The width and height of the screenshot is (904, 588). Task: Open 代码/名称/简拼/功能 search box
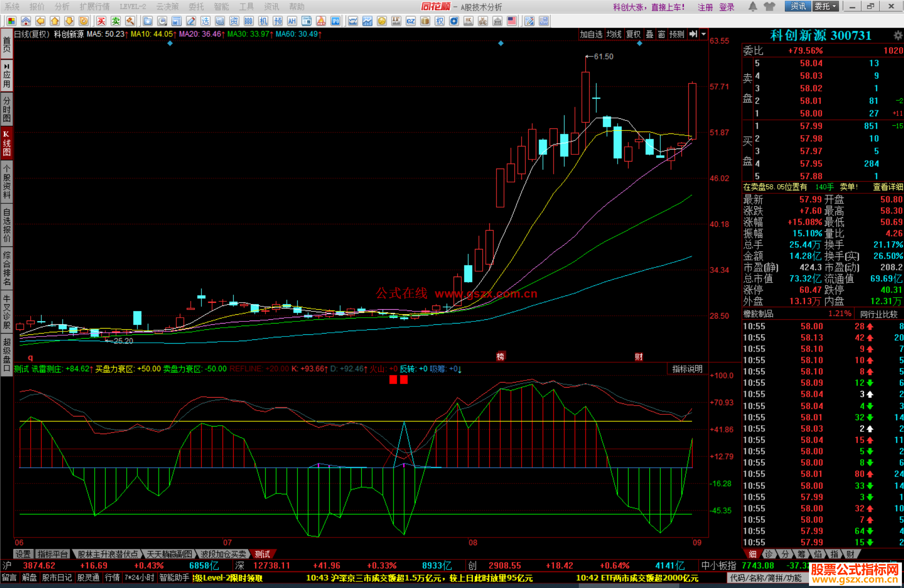coord(766,578)
